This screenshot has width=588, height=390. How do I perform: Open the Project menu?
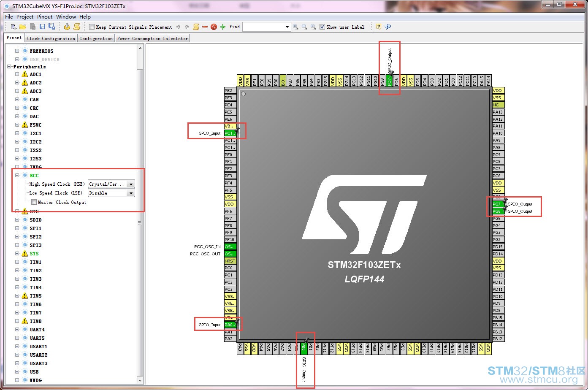[25, 17]
